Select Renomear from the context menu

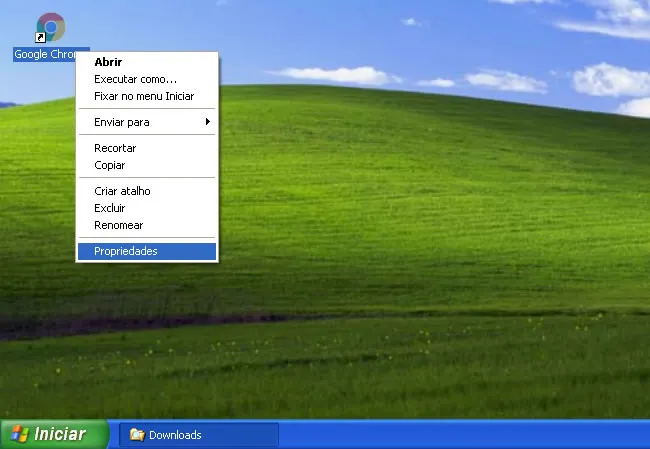click(x=118, y=225)
